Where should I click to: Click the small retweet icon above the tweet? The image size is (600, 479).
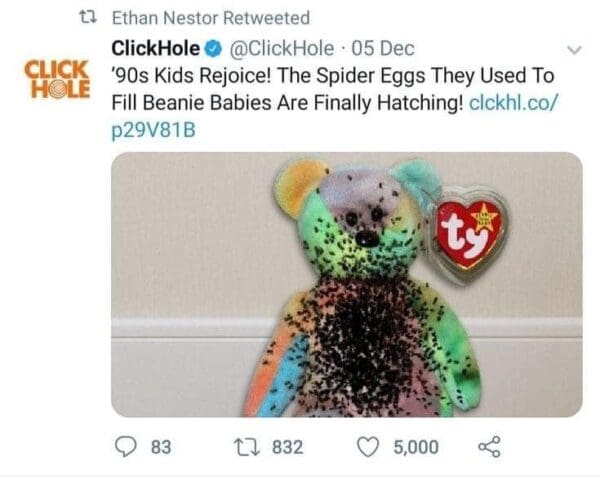(86, 18)
